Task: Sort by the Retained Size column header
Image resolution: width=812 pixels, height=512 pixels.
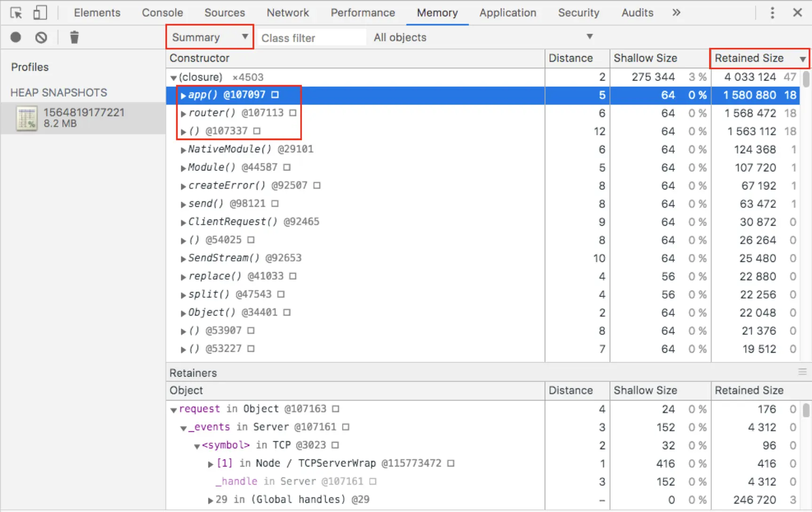Action: (x=759, y=58)
